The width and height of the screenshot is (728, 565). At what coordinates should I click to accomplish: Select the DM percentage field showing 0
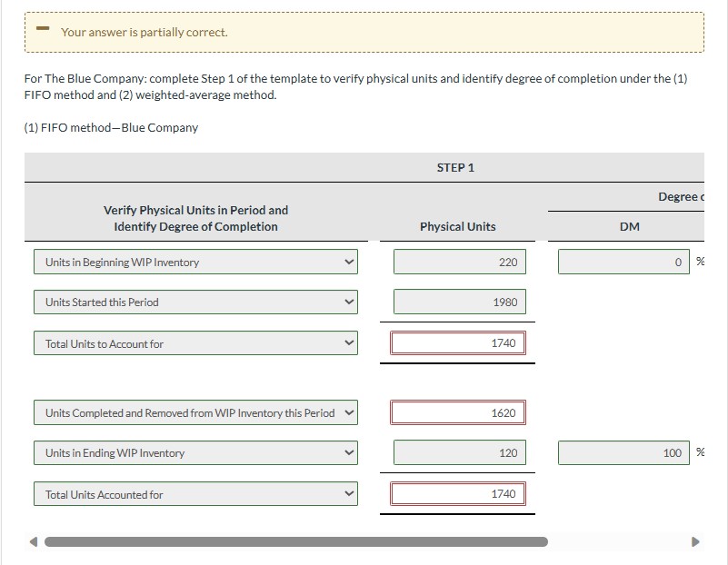[x=623, y=262]
